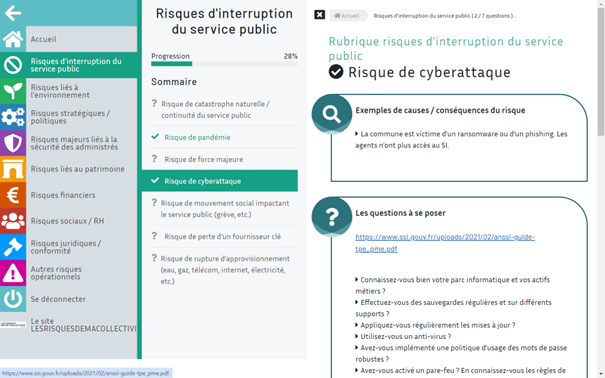605x378 pixels.
Task: Open Risques liés au patrimoine
Action: [x=68, y=169]
